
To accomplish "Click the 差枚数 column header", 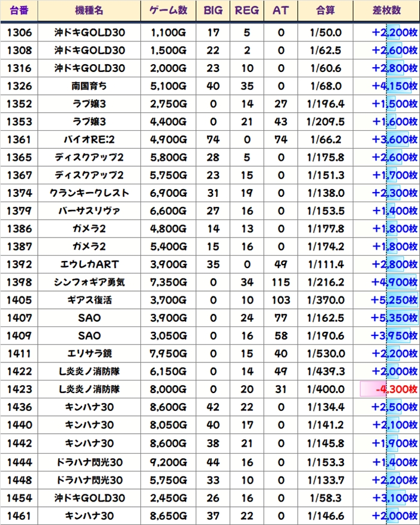I will coord(386,11).
